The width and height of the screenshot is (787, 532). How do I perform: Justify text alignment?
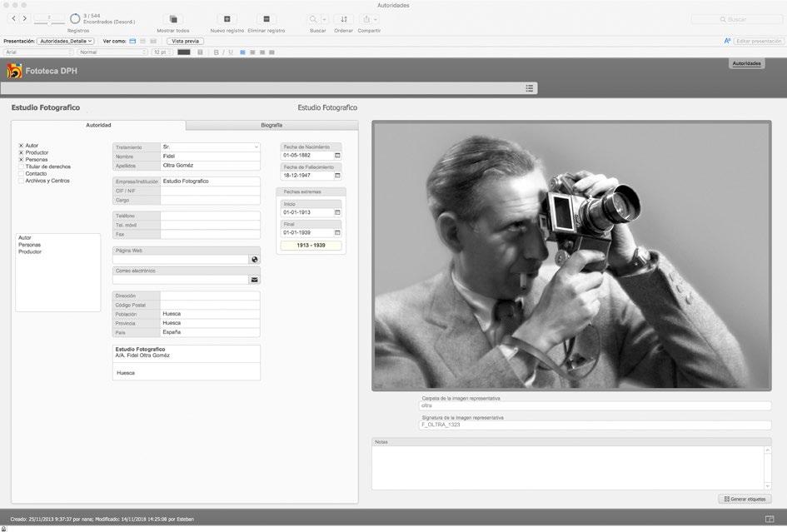pos(271,52)
